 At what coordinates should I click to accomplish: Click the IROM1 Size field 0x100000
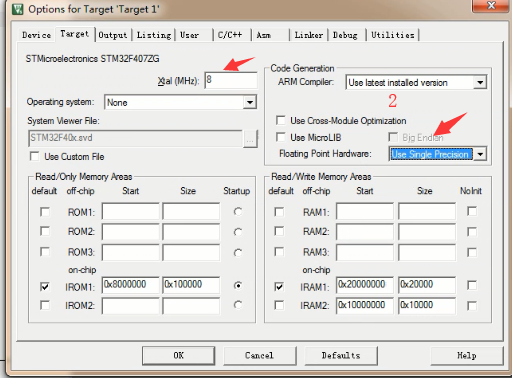point(191,285)
